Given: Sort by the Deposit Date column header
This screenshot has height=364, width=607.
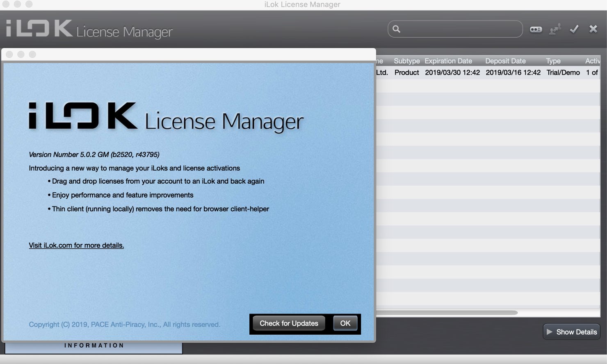Looking at the screenshot, I should point(505,61).
